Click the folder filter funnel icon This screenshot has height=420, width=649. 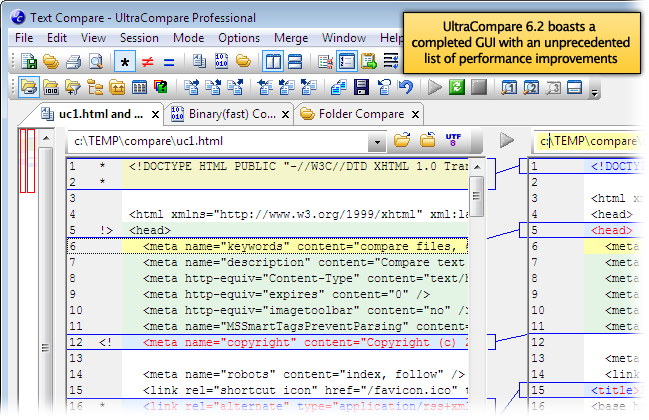pos(73,87)
